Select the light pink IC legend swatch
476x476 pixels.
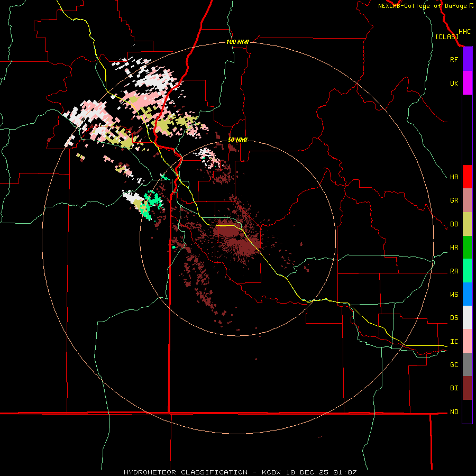click(467, 341)
